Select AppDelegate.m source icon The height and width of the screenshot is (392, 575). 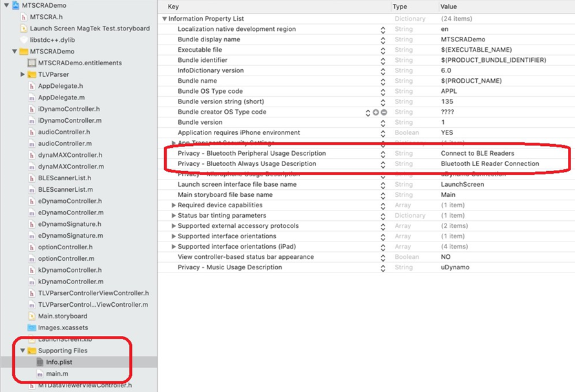(x=32, y=98)
